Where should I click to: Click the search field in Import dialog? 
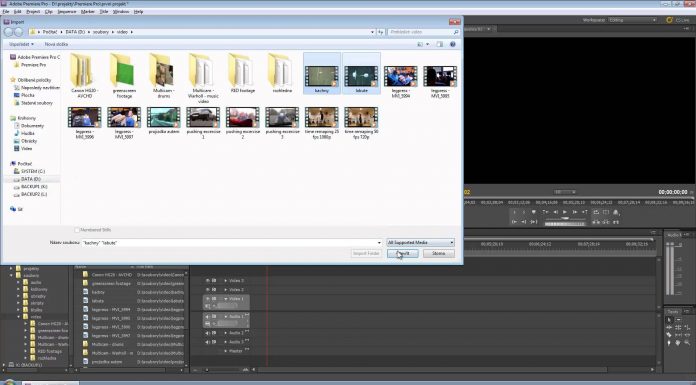[423, 32]
